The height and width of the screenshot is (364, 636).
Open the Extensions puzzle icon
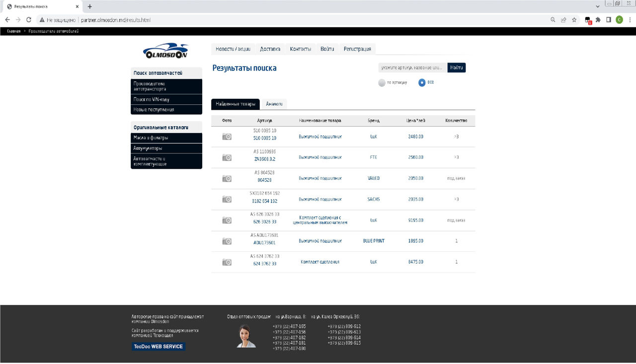(x=598, y=20)
